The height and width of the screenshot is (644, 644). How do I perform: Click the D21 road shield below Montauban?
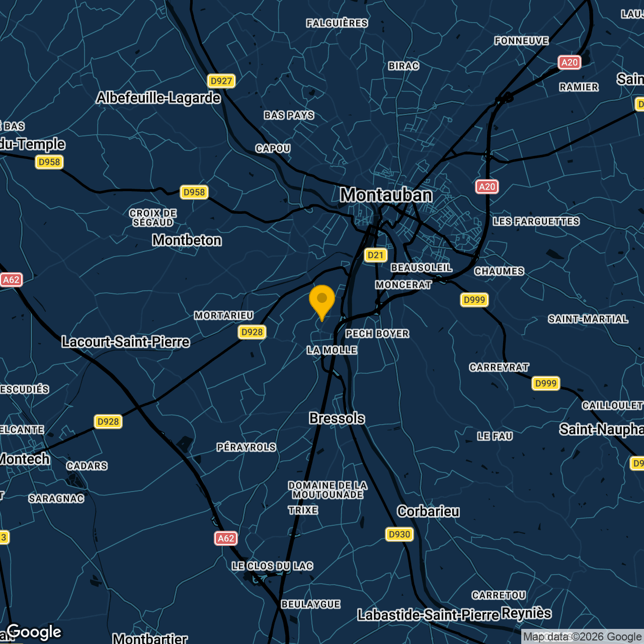tap(375, 255)
